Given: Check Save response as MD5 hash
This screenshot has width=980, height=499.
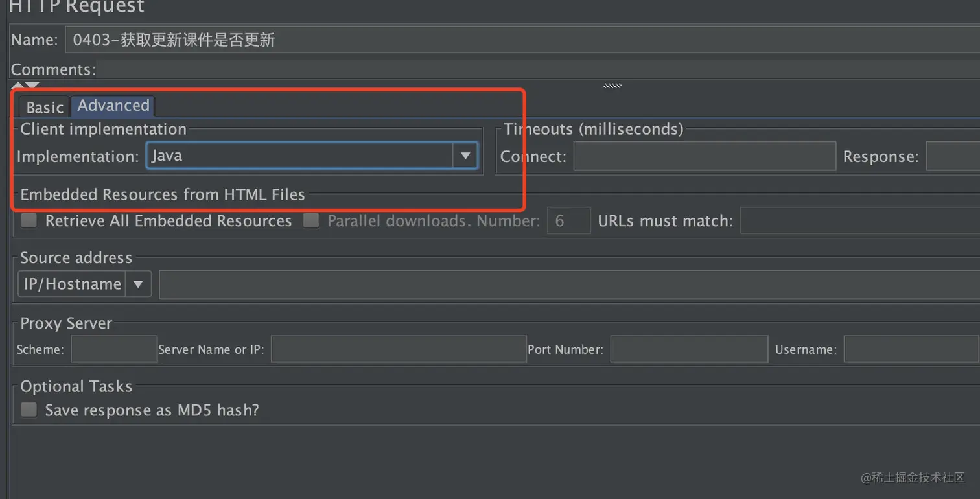Looking at the screenshot, I should coord(29,410).
